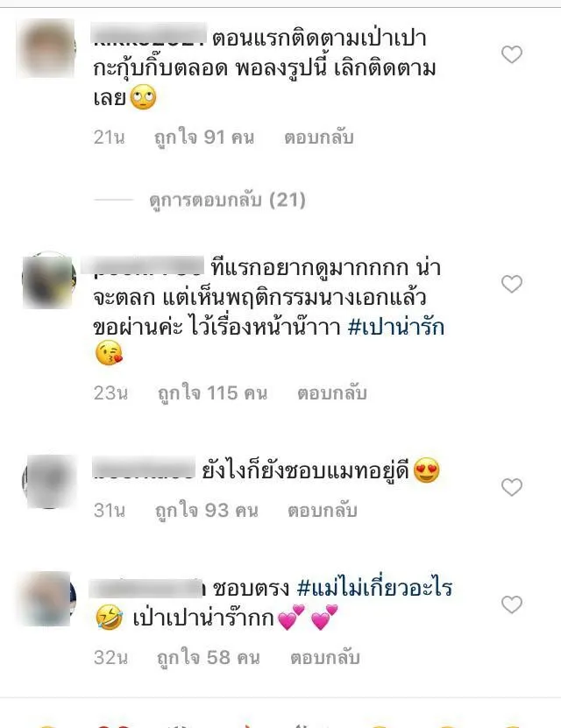561x728 pixels.
Task: Reply to the comment posted 21น ago
Action: click(319, 138)
